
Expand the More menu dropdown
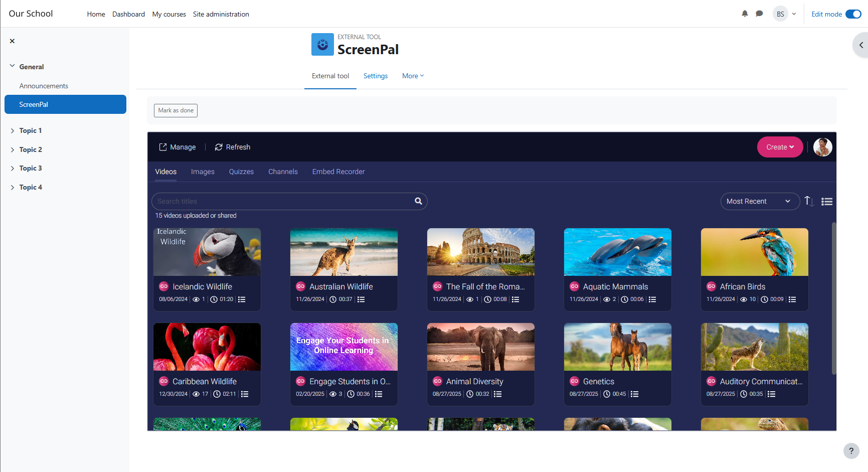[x=413, y=76]
